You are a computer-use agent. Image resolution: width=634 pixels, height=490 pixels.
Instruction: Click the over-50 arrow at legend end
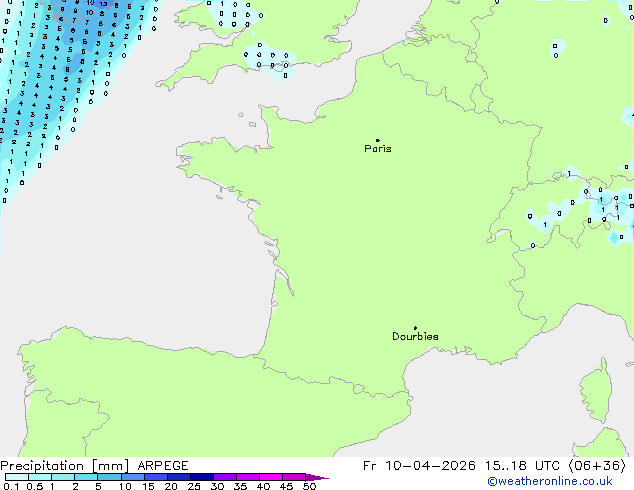tap(317, 477)
